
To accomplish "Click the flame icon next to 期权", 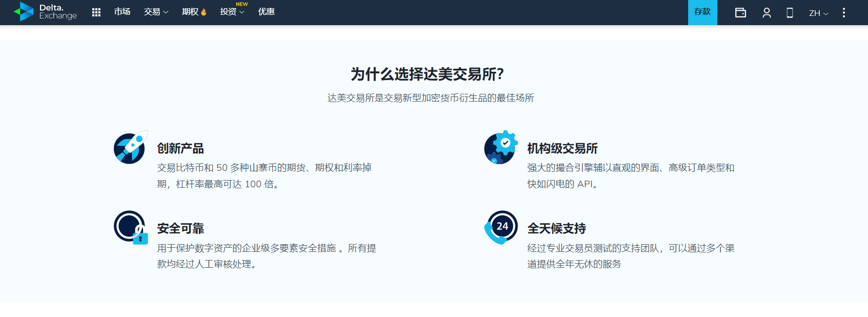I will pos(203,12).
